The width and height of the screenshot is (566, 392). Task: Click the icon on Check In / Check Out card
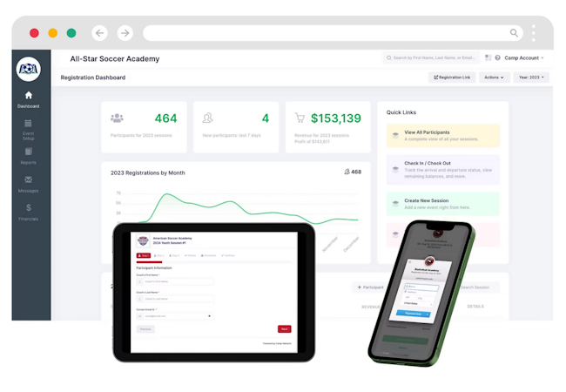(x=395, y=170)
